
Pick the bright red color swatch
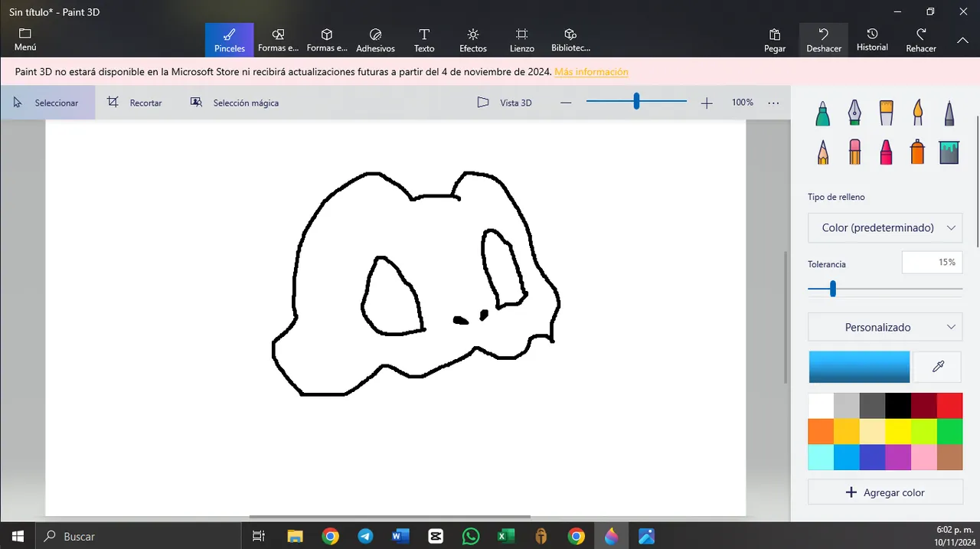point(949,406)
